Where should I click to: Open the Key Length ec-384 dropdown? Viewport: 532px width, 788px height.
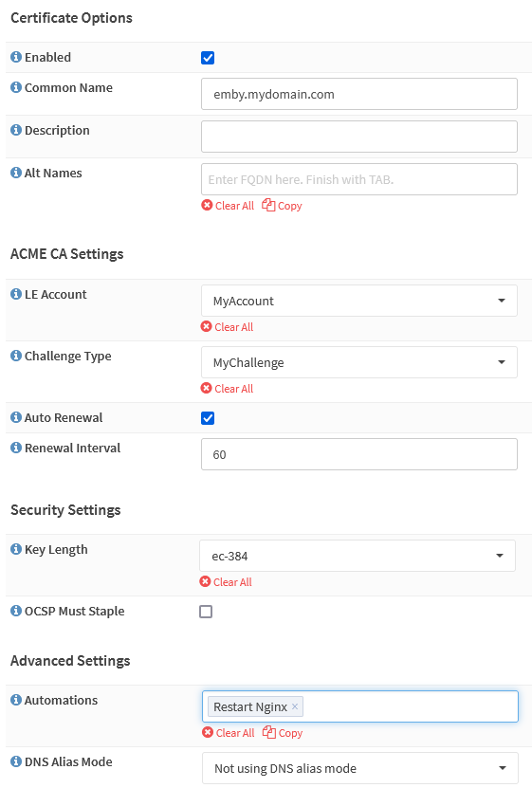[358, 556]
